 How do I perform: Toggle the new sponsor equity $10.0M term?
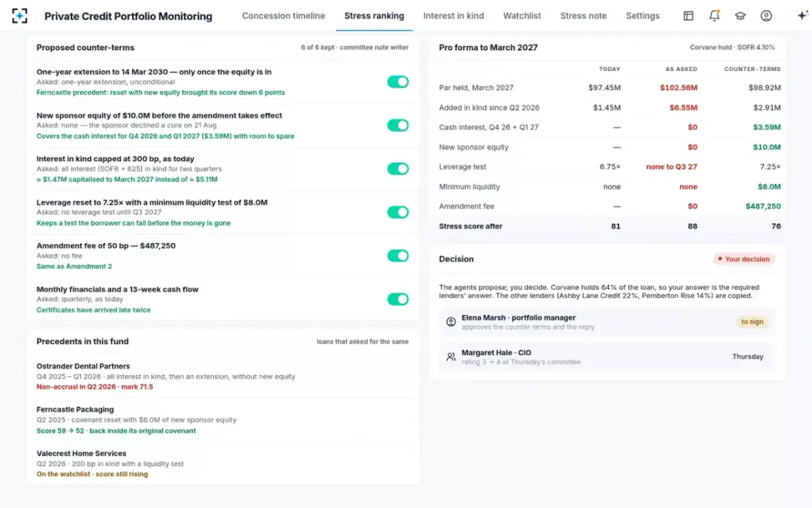[398, 125]
